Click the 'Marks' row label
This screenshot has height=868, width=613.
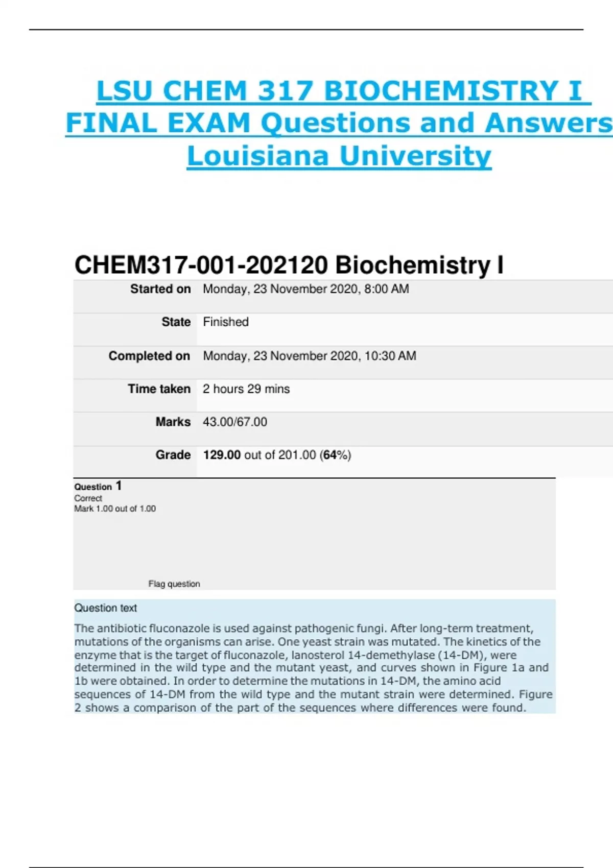point(173,422)
